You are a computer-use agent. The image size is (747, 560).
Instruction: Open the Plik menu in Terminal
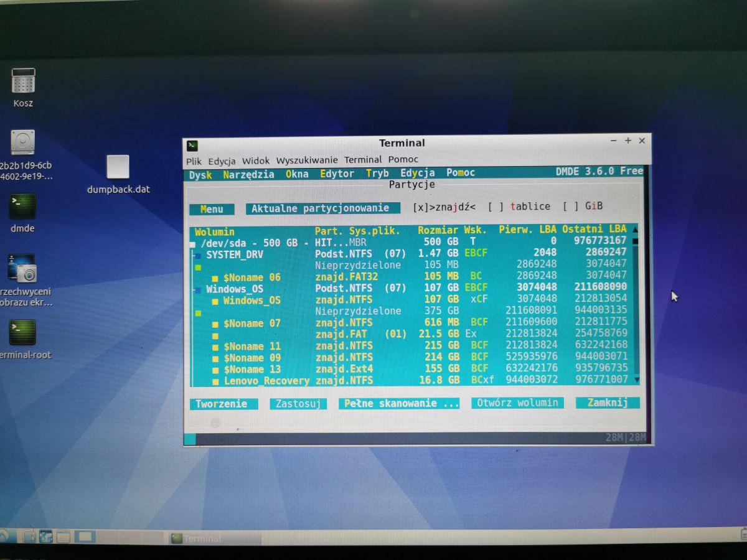pyautogui.click(x=194, y=161)
